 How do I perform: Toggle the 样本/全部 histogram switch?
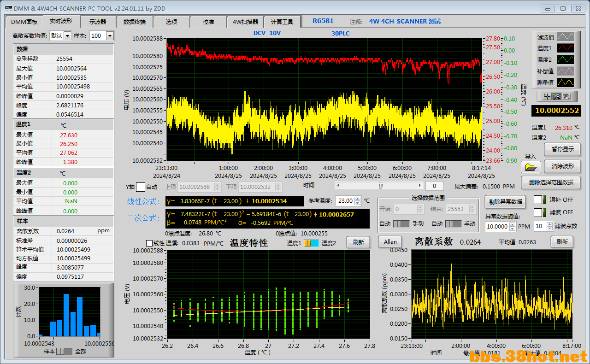pyautogui.click(x=65, y=352)
